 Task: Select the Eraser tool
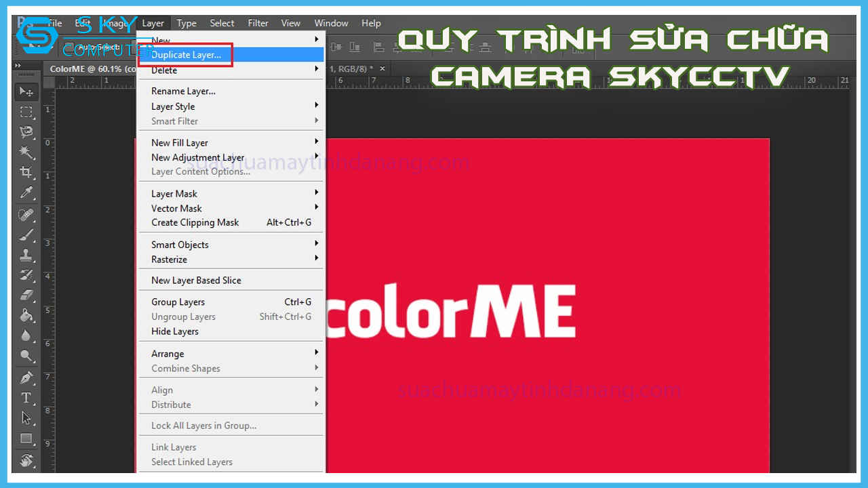26,295
